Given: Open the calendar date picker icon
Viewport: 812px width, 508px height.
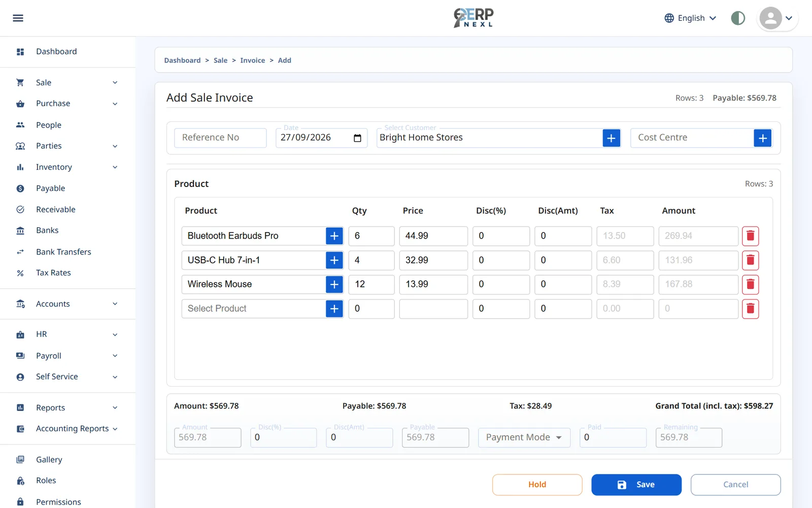Looking at the screenshot, I should (x=357, y=138).
